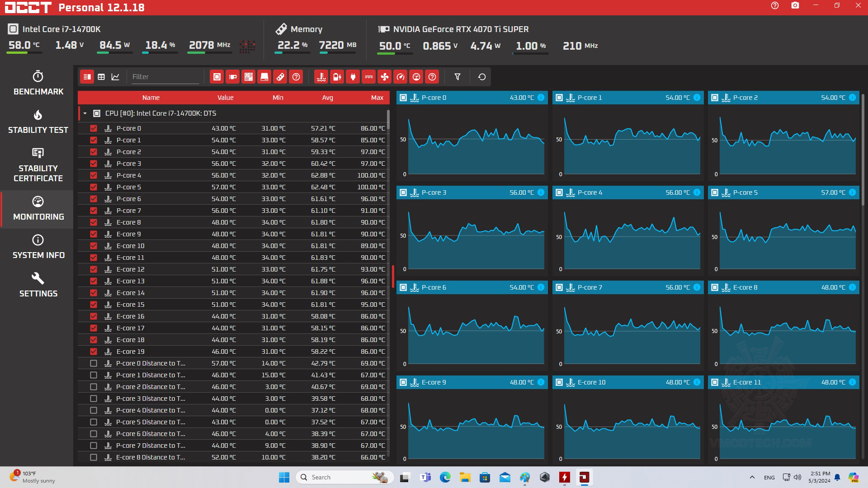The height and width of the screenshot is (488, 868).
Task: Sort the table by Max column
Action: click(377, 98)
